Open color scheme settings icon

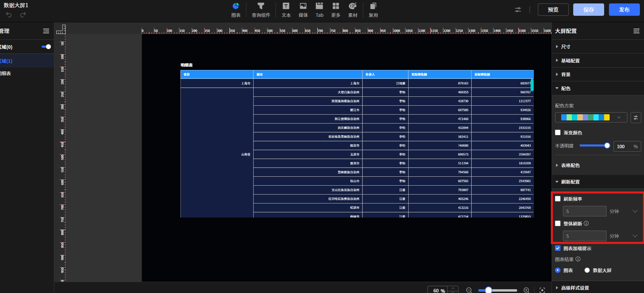pyautogui.click(x=635, y=118)
